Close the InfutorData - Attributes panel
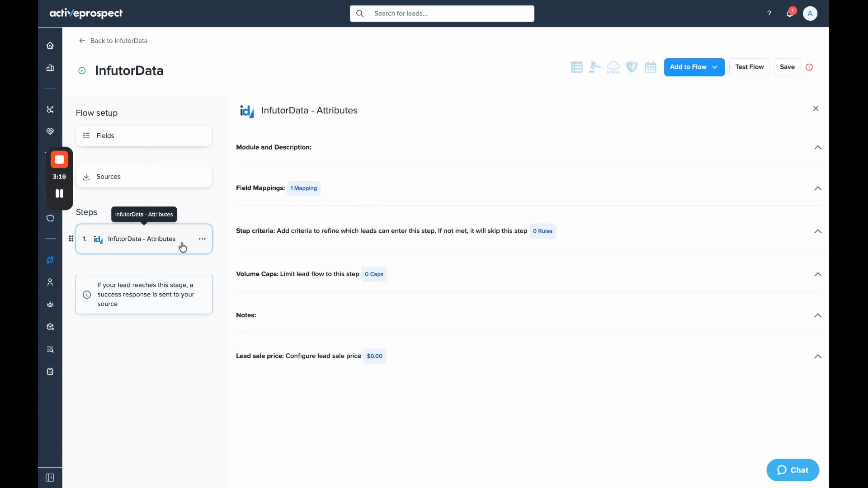This screenshot has height=488, width=868. (x=816, y=108)
